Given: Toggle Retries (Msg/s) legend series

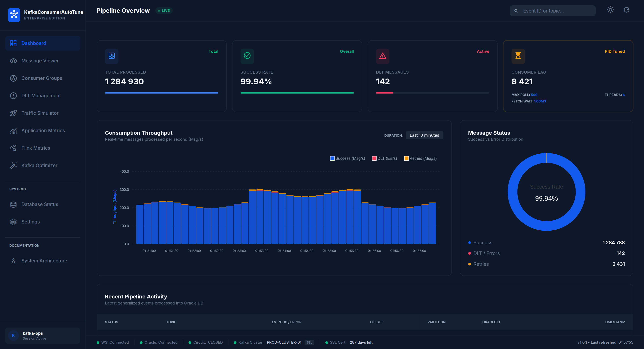Looking at the screenshot, I should coord(420,158).
